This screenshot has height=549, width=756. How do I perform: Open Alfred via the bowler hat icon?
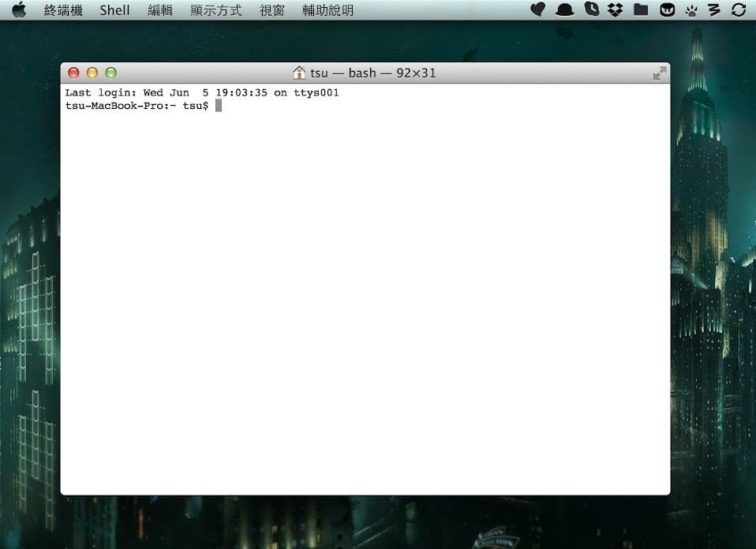pos(563,10)
